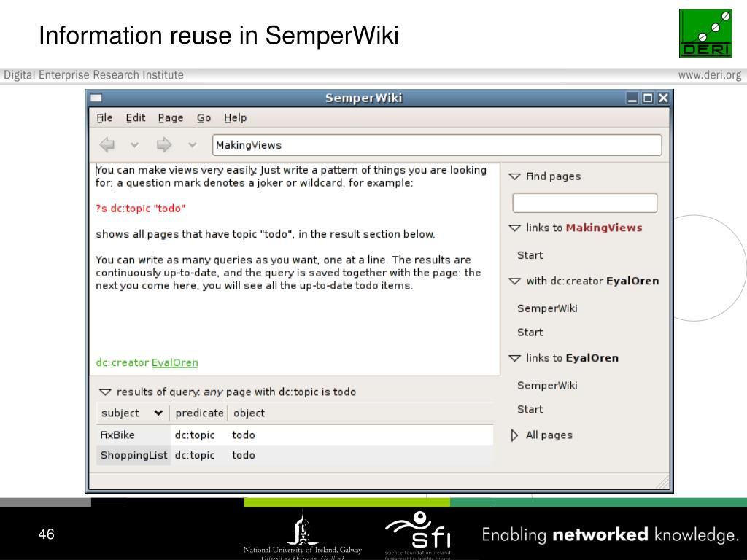Open the Edit menu
Screen dimensions: 747x560
135,117
